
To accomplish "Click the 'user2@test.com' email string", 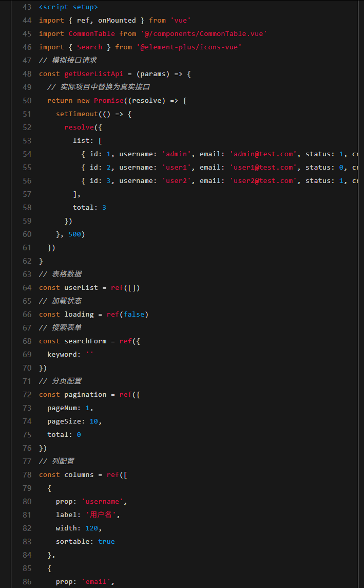I will (264, 181).
